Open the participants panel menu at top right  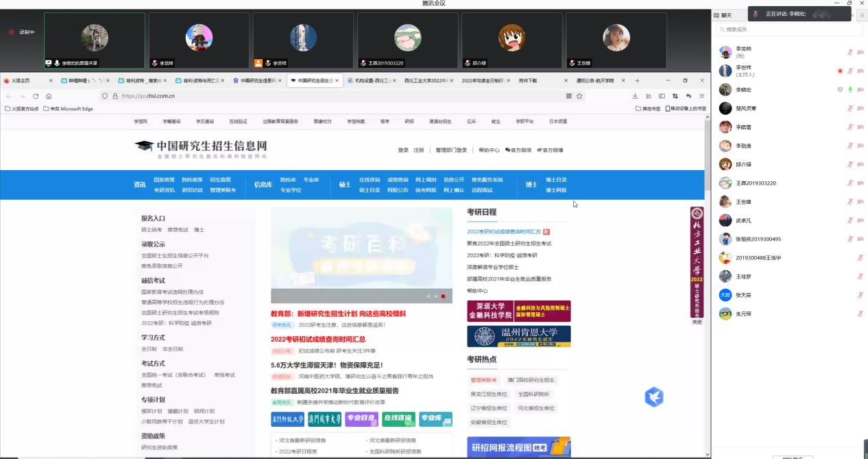click(x=862, y=14)
